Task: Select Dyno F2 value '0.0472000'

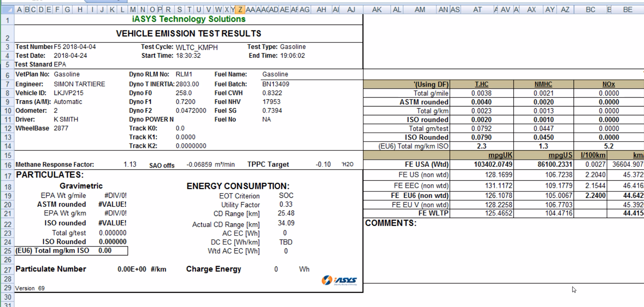Action: point(191,111)
